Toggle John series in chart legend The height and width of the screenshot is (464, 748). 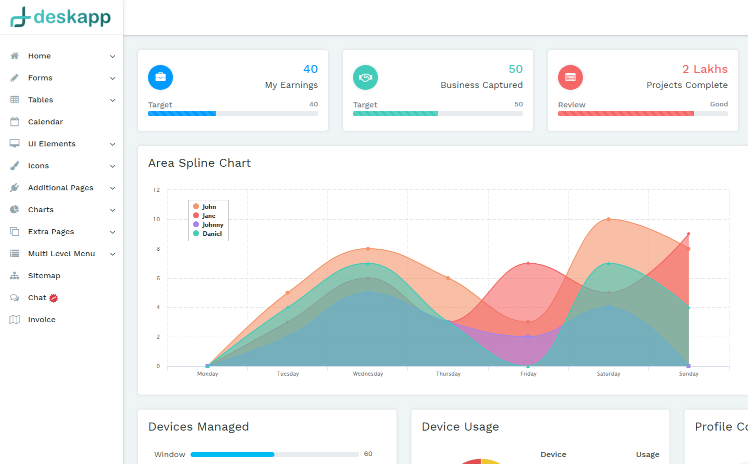click(205, 206)
